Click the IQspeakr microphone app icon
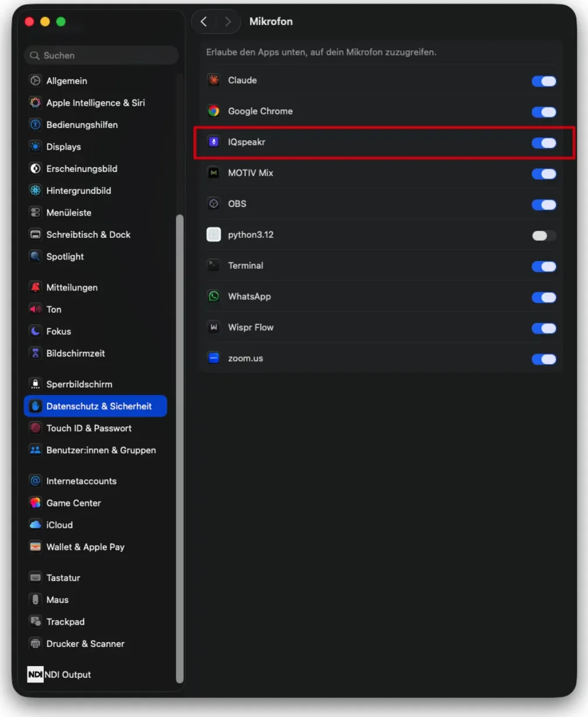The image size is (588, 717). 214,142
